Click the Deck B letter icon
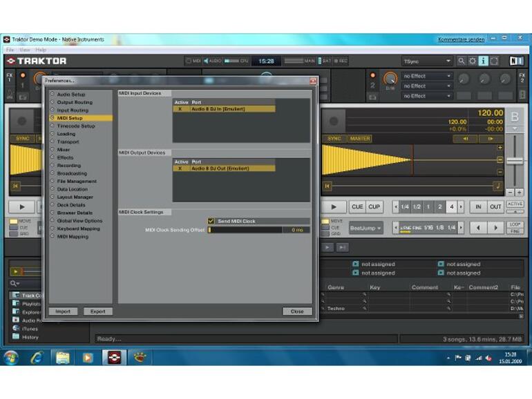Image resolution: width=532 pixels, height=399 pixels. [515, 117]
